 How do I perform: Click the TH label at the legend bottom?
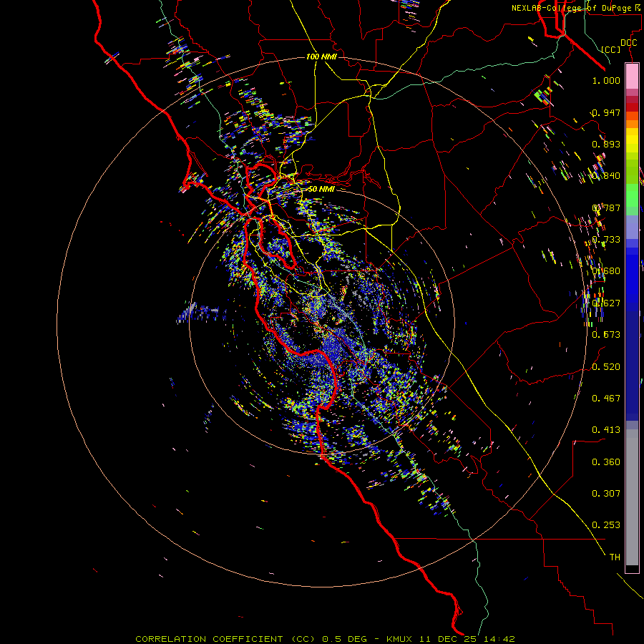pos(615,557)
